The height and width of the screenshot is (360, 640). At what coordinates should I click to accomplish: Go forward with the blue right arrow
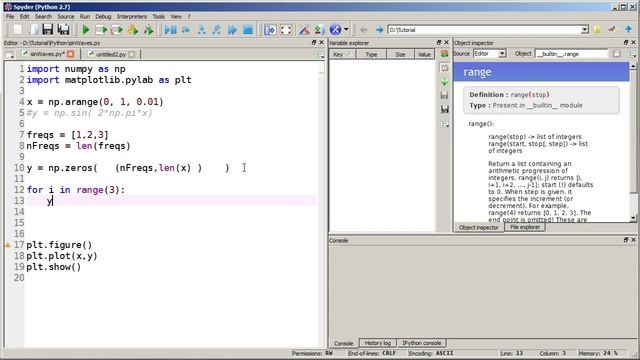click(x=379, y=30)
